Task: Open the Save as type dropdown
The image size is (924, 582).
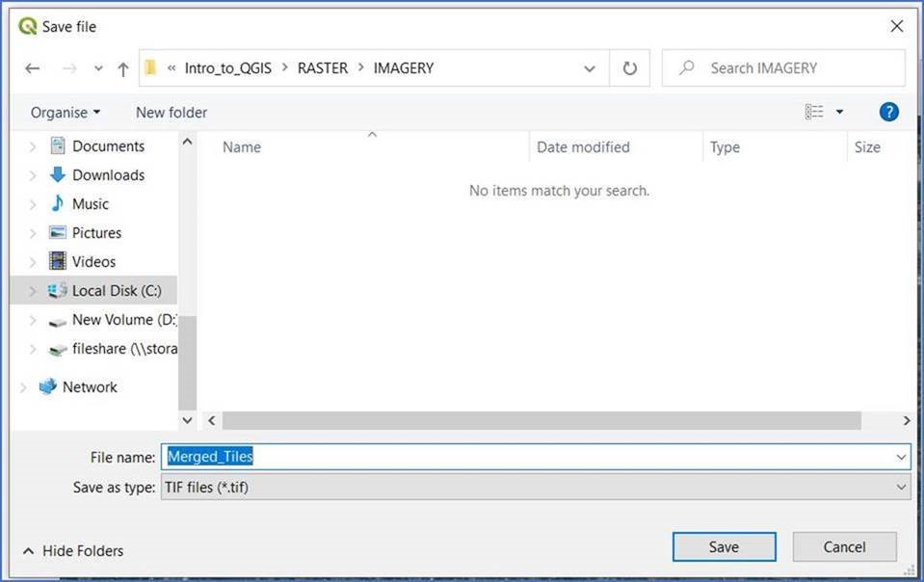Action: point(536,488)
